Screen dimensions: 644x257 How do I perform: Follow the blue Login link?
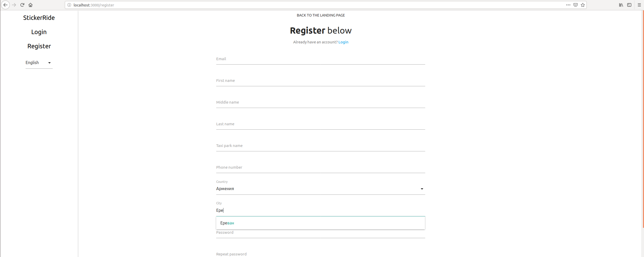(343, 42)
